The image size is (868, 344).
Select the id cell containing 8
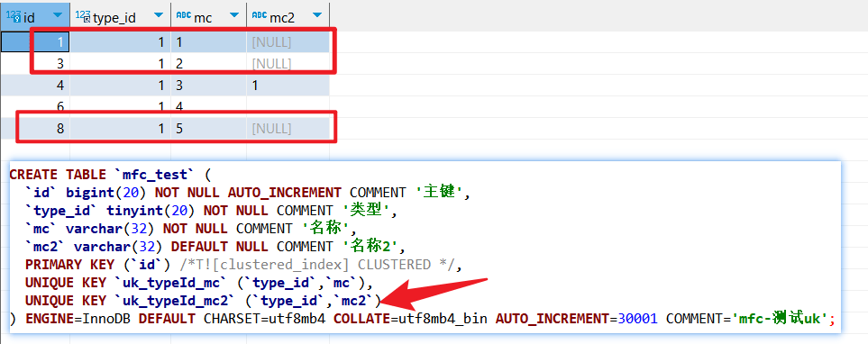(35, 128)
